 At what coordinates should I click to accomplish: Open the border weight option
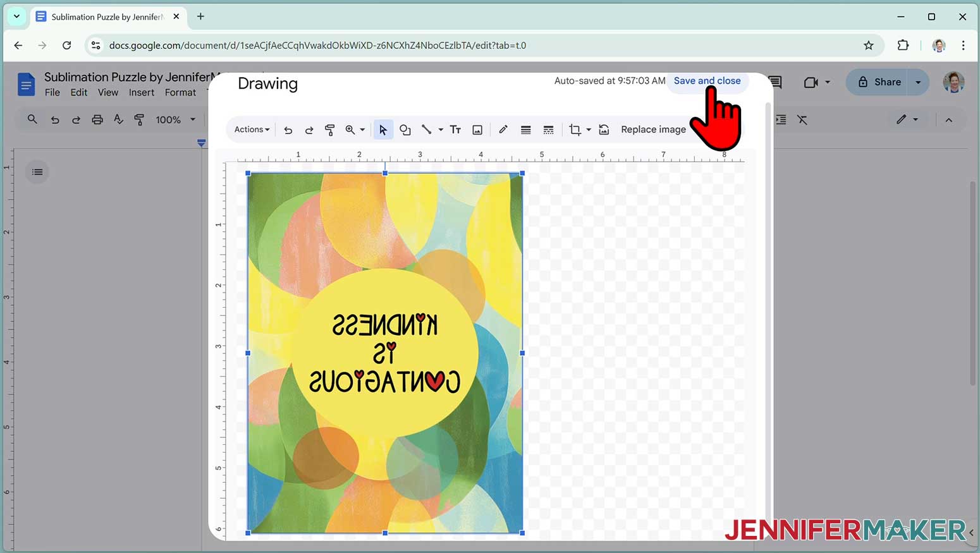click(525, 130)
